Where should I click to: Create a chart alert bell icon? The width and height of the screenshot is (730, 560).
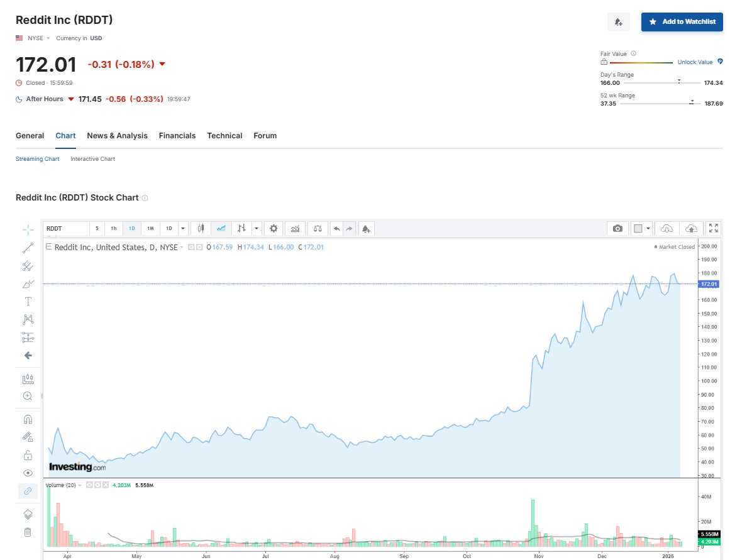tap(366, 229)
